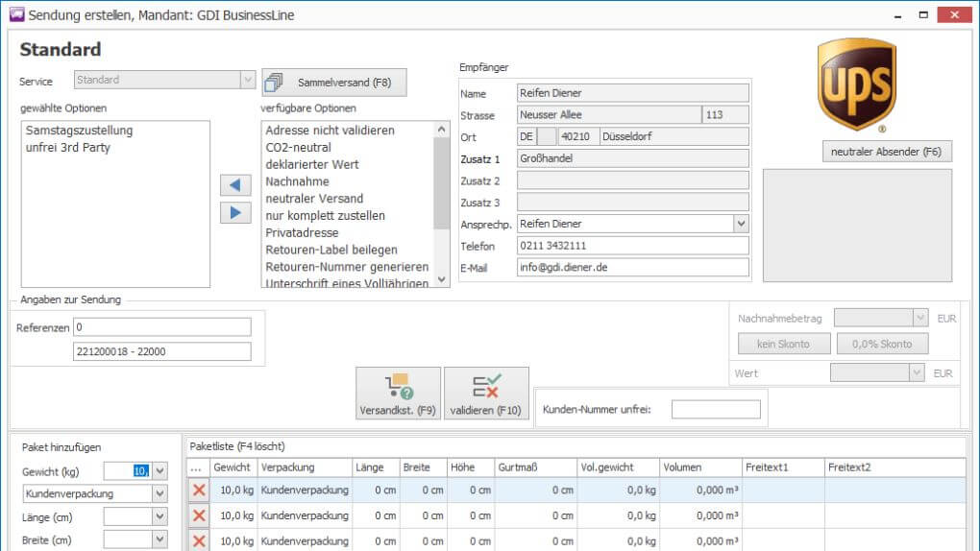This screenshot has height=551, width=980.
Task: Click validieren (F10) button
Action: [x=485, y=393]
